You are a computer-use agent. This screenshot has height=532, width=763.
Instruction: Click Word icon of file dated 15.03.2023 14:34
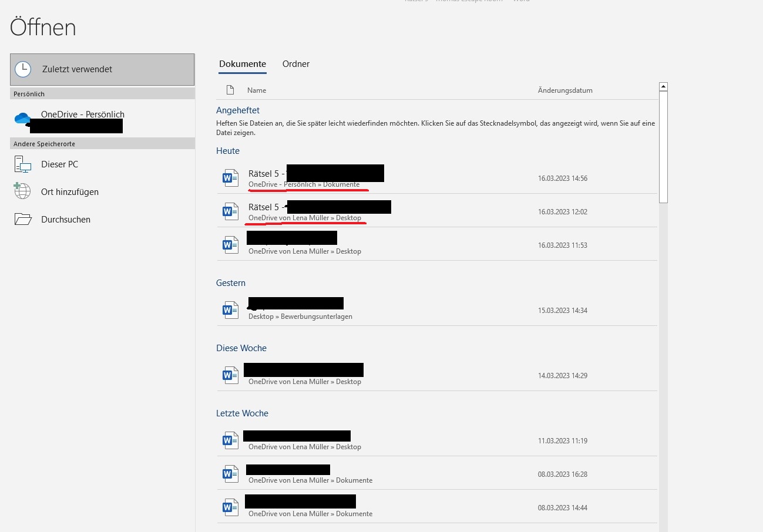(230, 310)
